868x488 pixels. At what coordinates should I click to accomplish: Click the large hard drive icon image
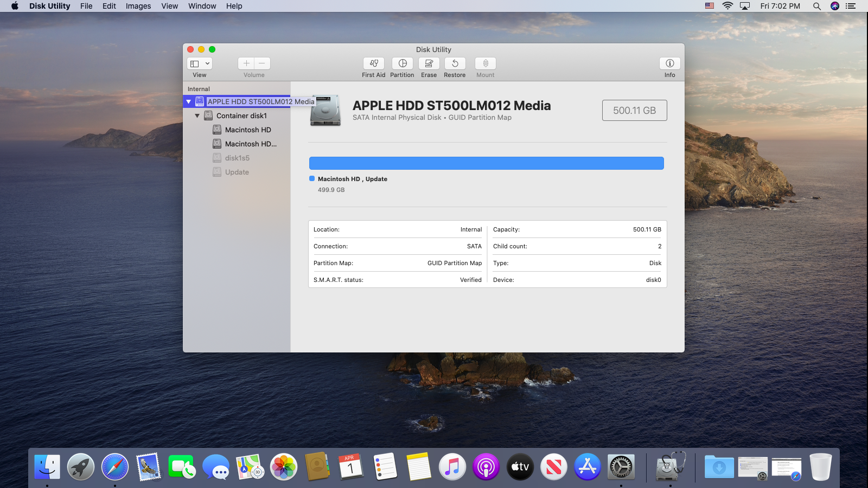(325, 111)
